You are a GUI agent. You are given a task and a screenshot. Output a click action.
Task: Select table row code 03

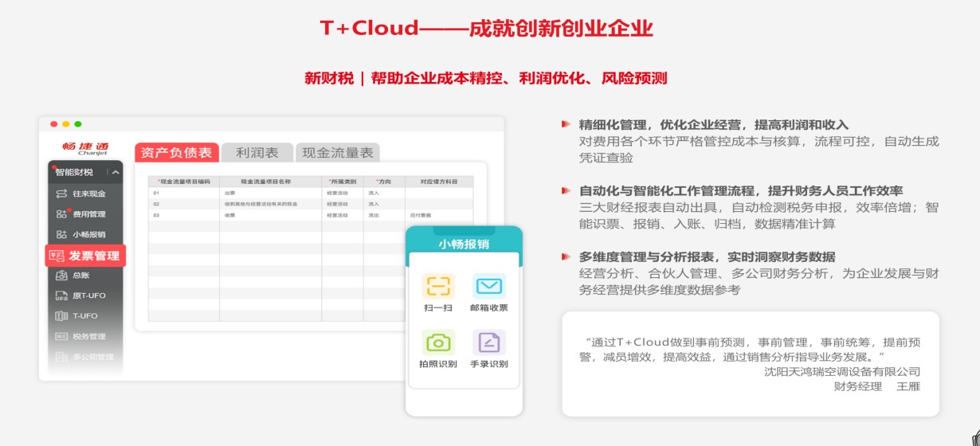tap(157, 215)
